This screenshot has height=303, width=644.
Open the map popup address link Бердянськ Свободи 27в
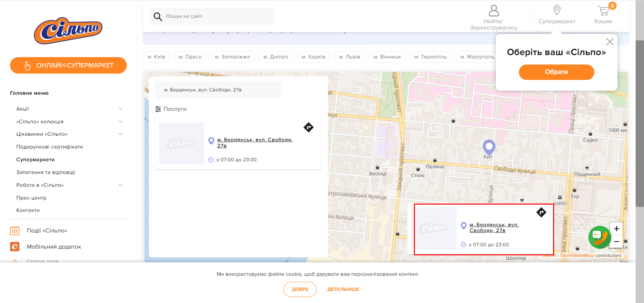(x=494, y=227)
